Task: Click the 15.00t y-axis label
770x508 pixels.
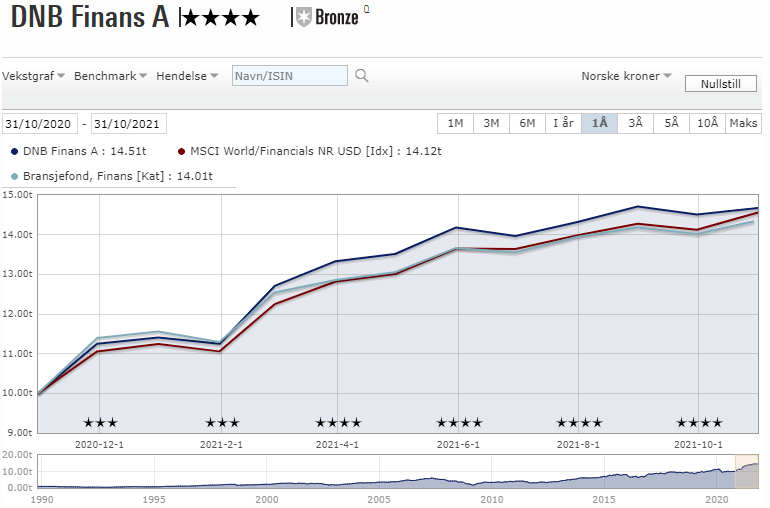Action: [x=17, y=195]
